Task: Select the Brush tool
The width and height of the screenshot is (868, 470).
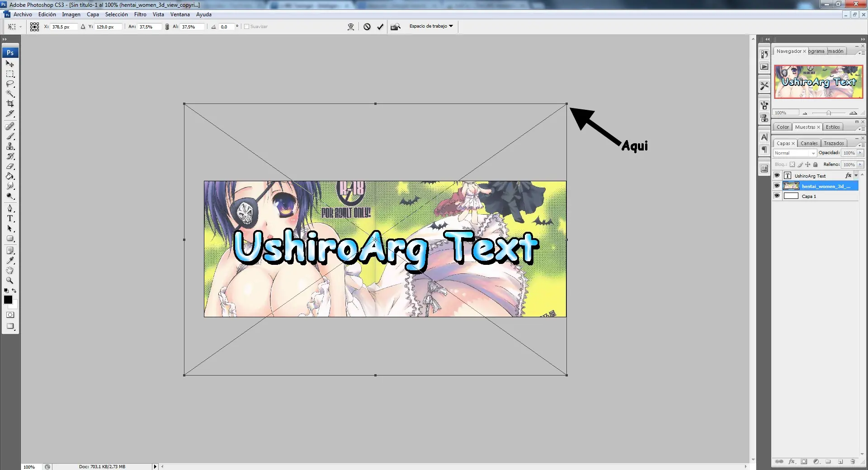Action: [x=10, y=136]
